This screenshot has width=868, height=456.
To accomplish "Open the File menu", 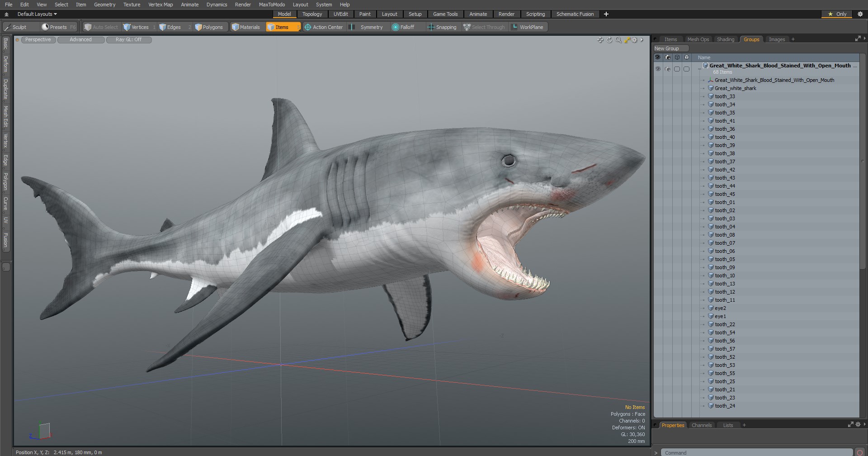I will point(9,5).
